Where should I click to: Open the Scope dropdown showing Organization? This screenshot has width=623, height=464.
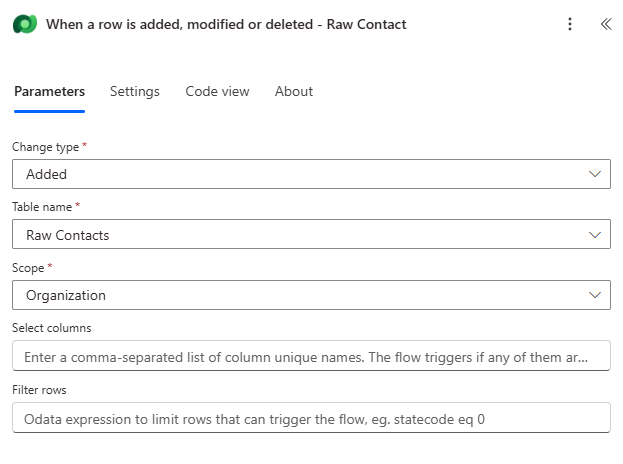[x=300, y=295]
